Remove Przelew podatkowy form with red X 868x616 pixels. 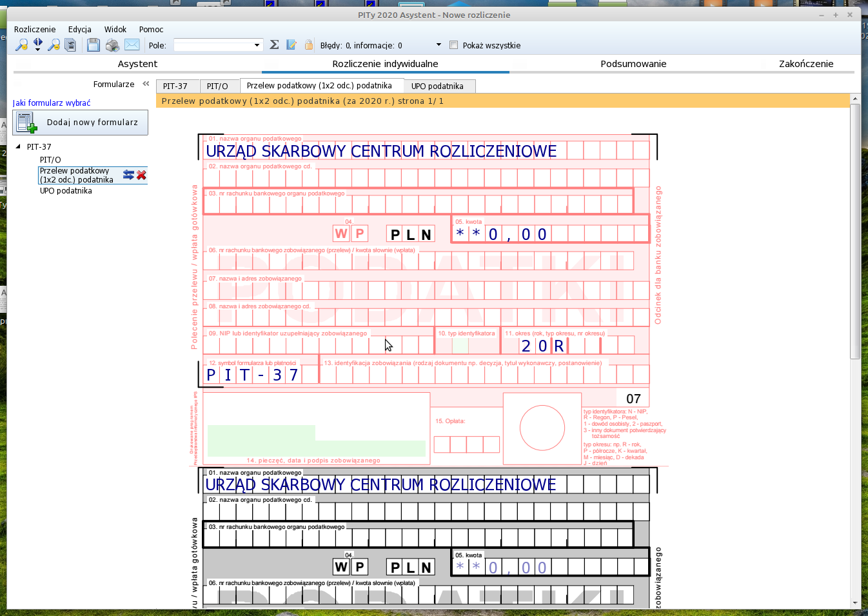click(x=141, y=175)
